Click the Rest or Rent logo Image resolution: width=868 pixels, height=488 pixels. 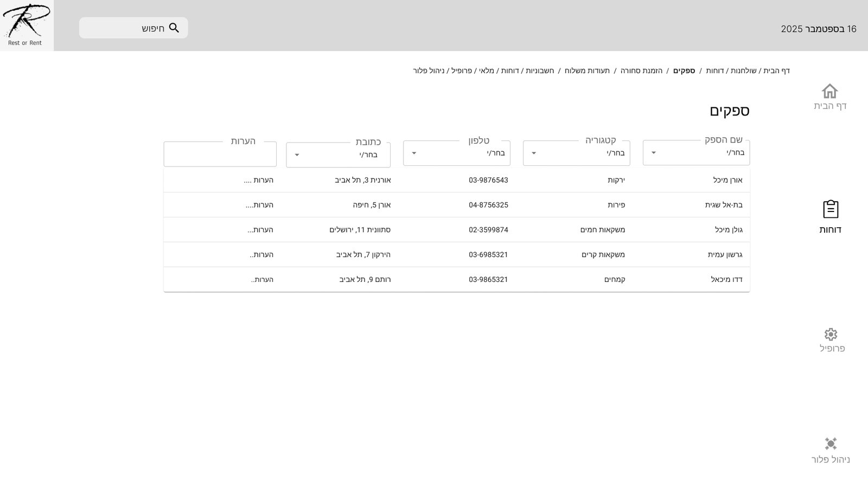tap(26, 25)
